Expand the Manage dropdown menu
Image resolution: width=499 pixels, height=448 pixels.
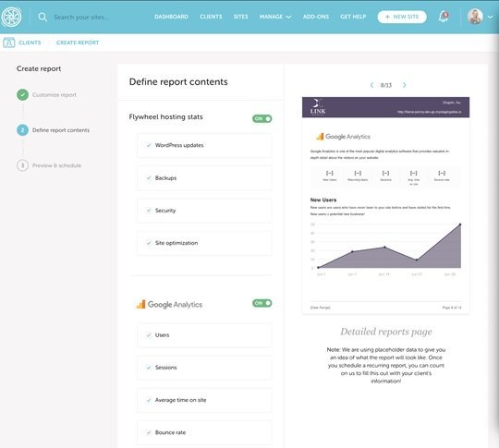[275, 17]
